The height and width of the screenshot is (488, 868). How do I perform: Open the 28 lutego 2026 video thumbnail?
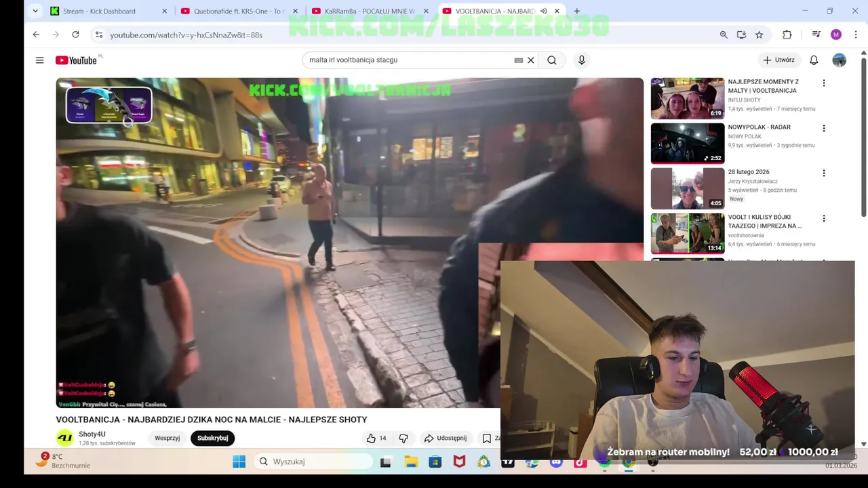(x=688, y=188)
